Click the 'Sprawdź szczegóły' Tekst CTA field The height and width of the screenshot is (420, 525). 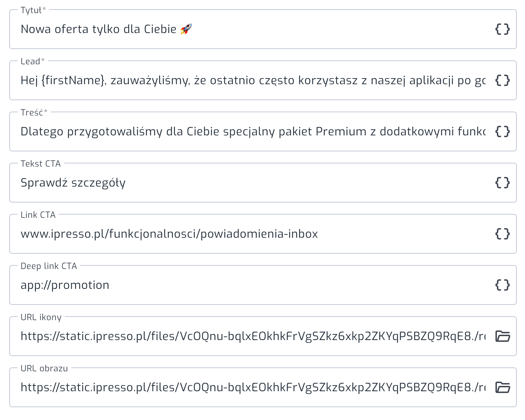(253, 183)
